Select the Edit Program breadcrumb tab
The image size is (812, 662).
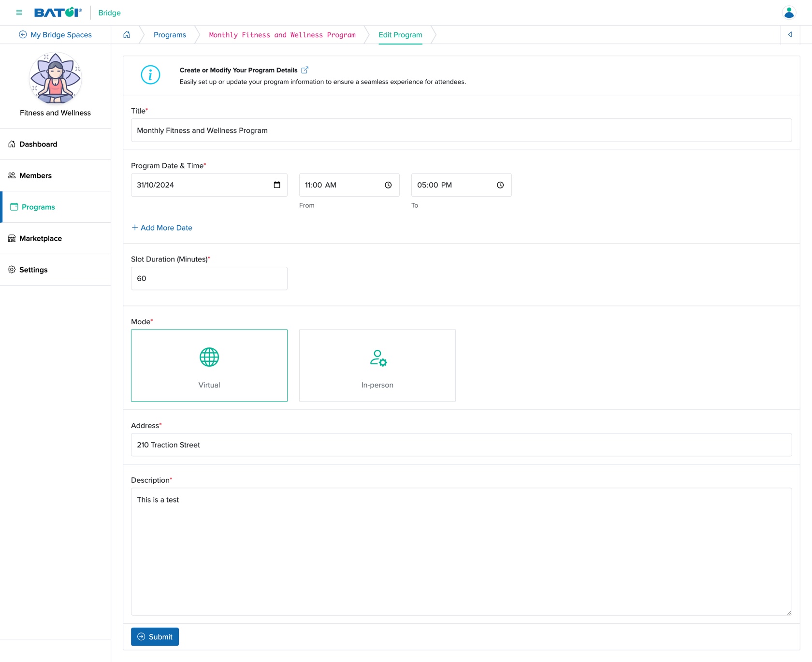click(400, 35)
